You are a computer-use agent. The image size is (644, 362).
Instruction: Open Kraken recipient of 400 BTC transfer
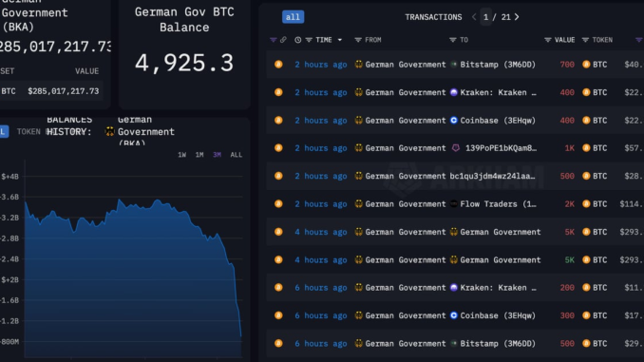[x=498, y=92]
